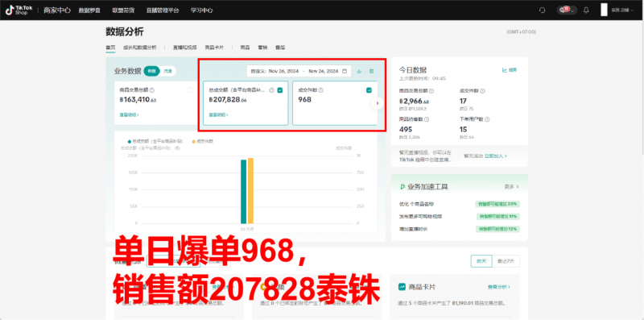Open the 直播管理平台 menu item
644x320 pixels.
pos(163,10)
